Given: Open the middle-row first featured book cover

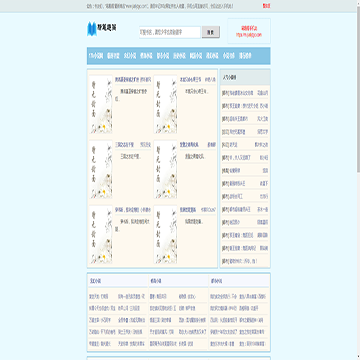Looking at the screenshot, I should [101, 170].
